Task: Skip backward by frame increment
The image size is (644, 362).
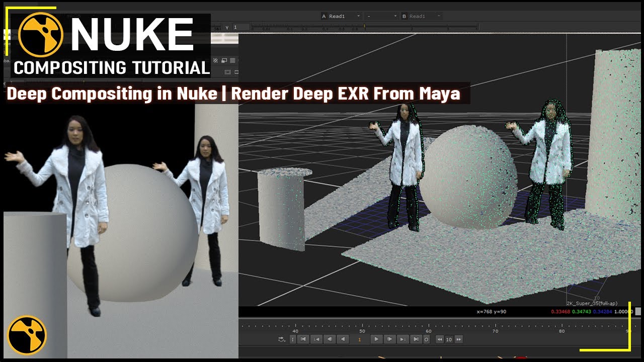Action: (440, 339)
